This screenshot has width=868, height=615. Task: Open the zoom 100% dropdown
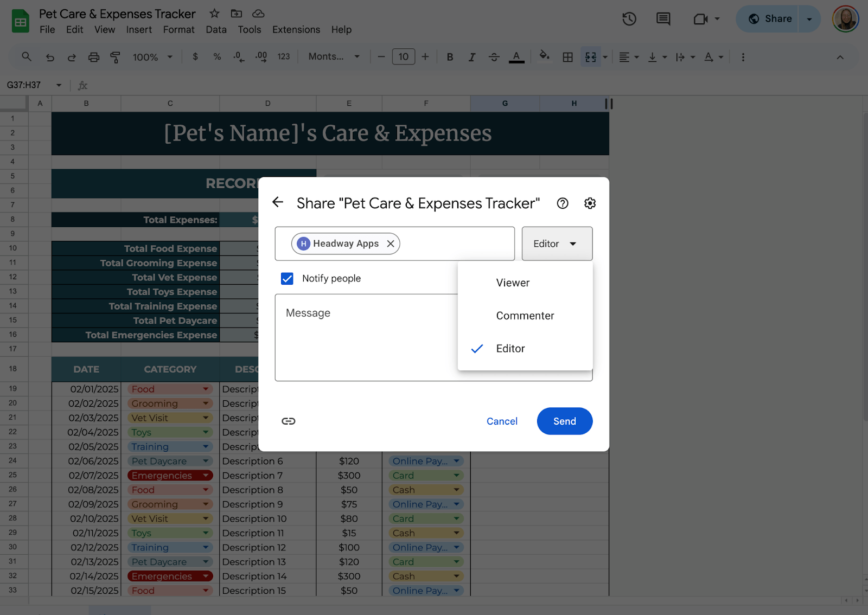[x=152, y=57]
